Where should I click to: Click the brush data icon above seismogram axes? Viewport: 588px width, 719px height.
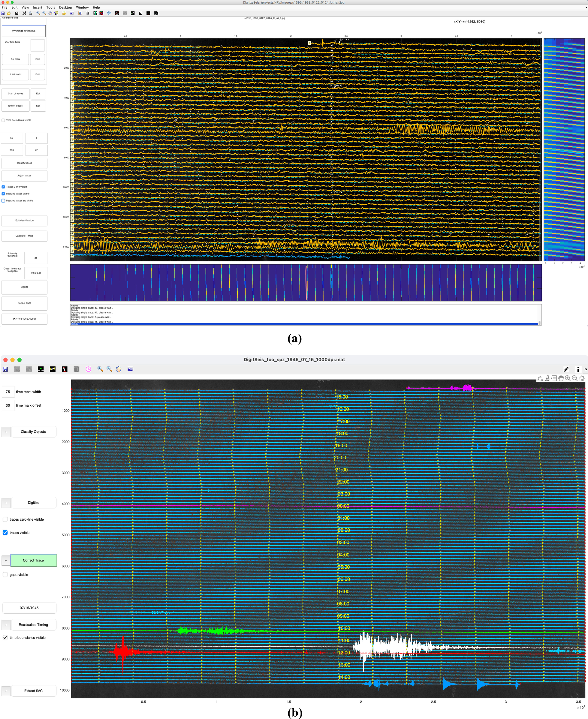547,378
